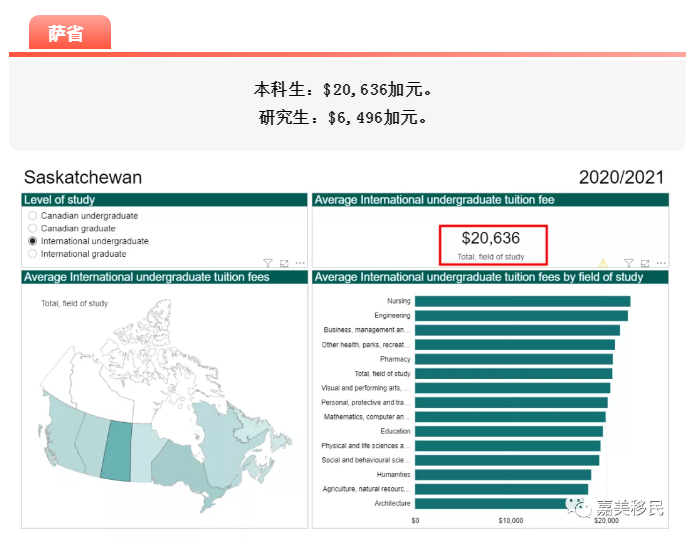
Task: Click the Nursing bar in the chart
Action: 522,301
